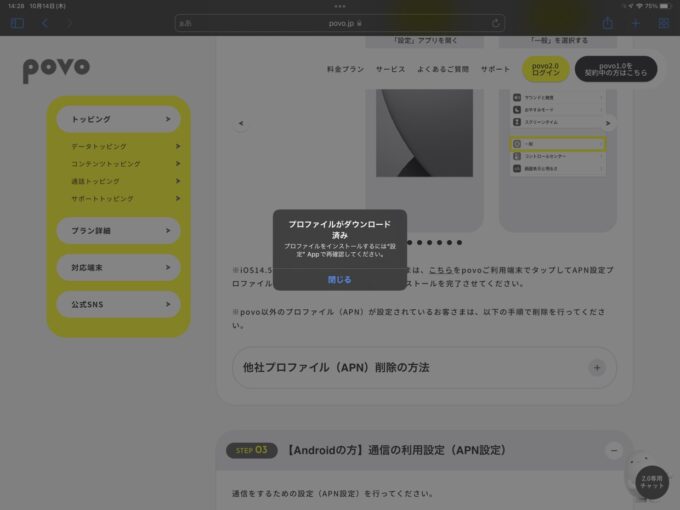This screenshot has width=680, height=510.
Task: Go back with Safari back arrow
Action: pyautogui.click(x=45, y=23)
